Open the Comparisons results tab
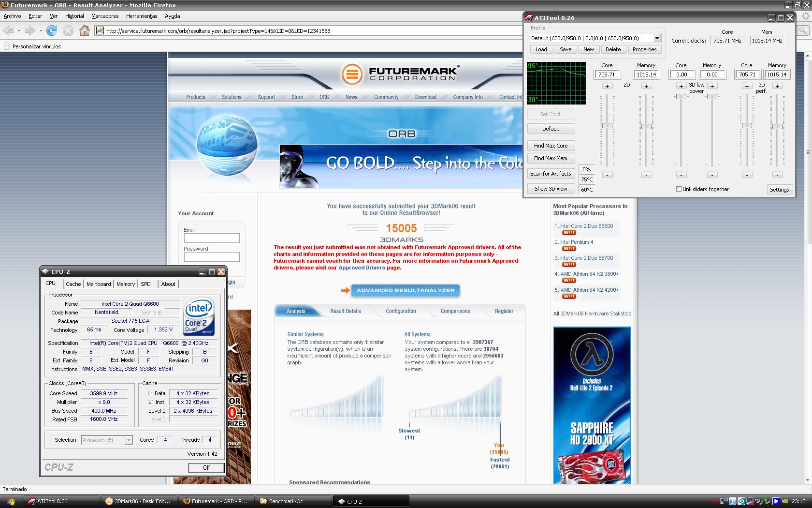812x508 pixels. pyautogui.click(x=455, y=311)
